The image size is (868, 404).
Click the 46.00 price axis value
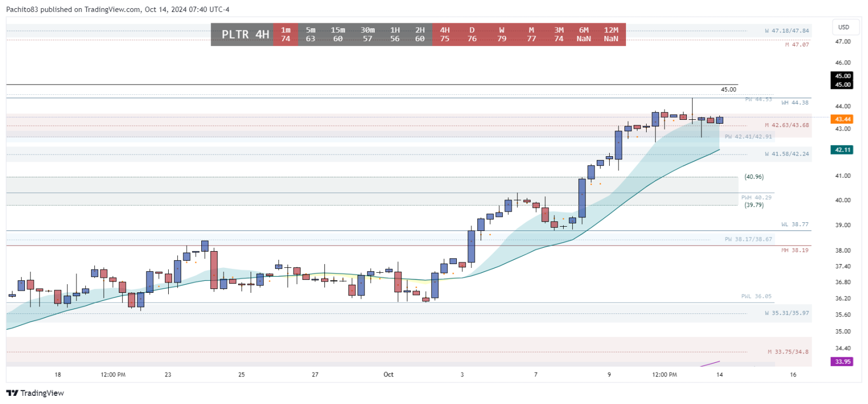pyautogui.click(x=843, y=63)
